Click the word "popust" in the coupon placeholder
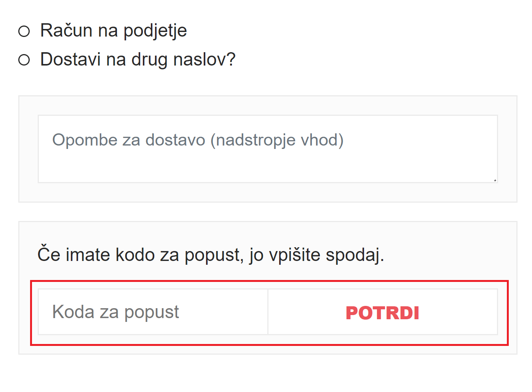 point(152,312)
